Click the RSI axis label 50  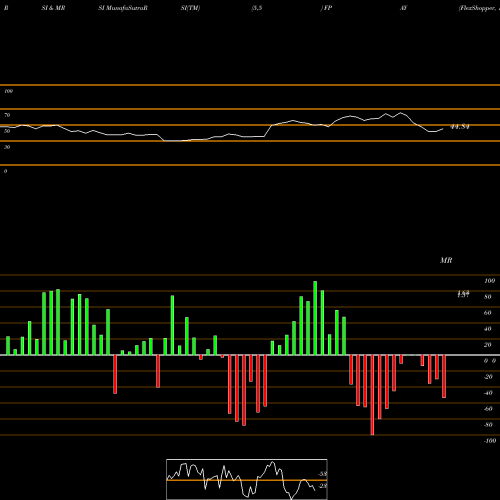click(7, 131)
